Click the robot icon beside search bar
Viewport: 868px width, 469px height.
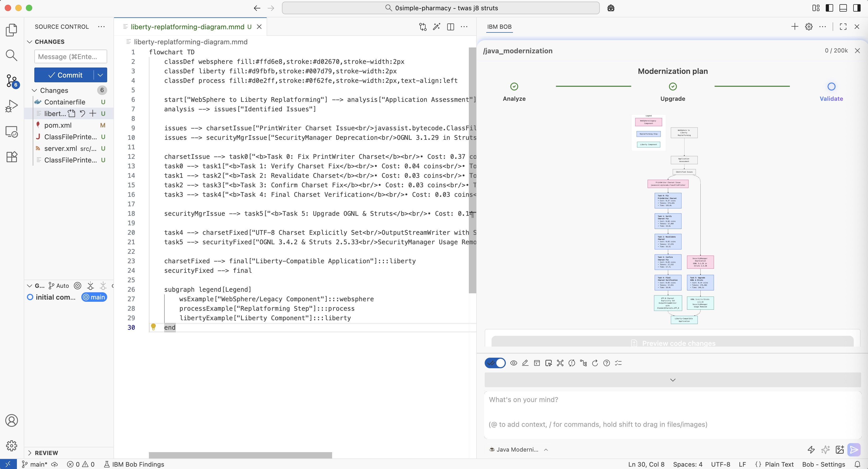(611, 8)
